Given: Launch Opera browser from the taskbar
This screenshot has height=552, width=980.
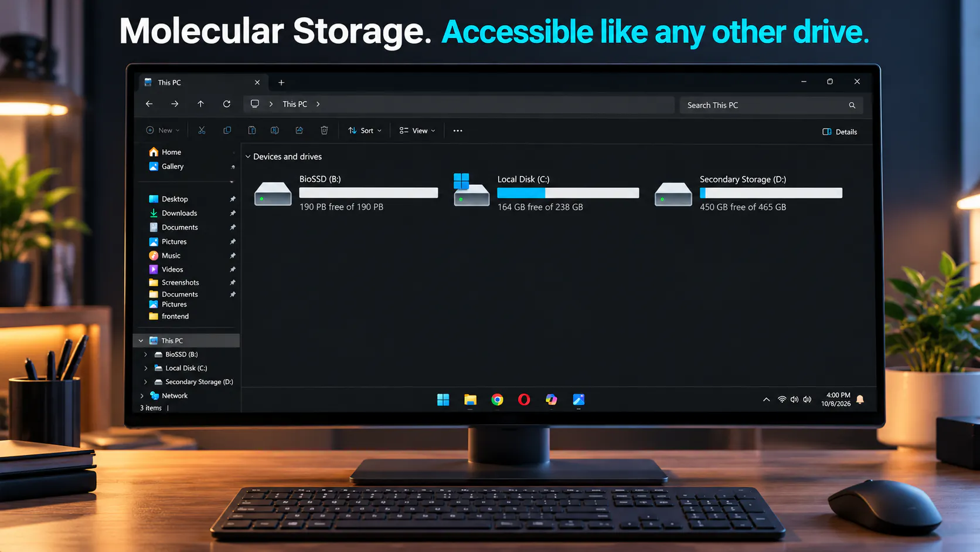Looking at the screenshot, I should click(524, 399).
